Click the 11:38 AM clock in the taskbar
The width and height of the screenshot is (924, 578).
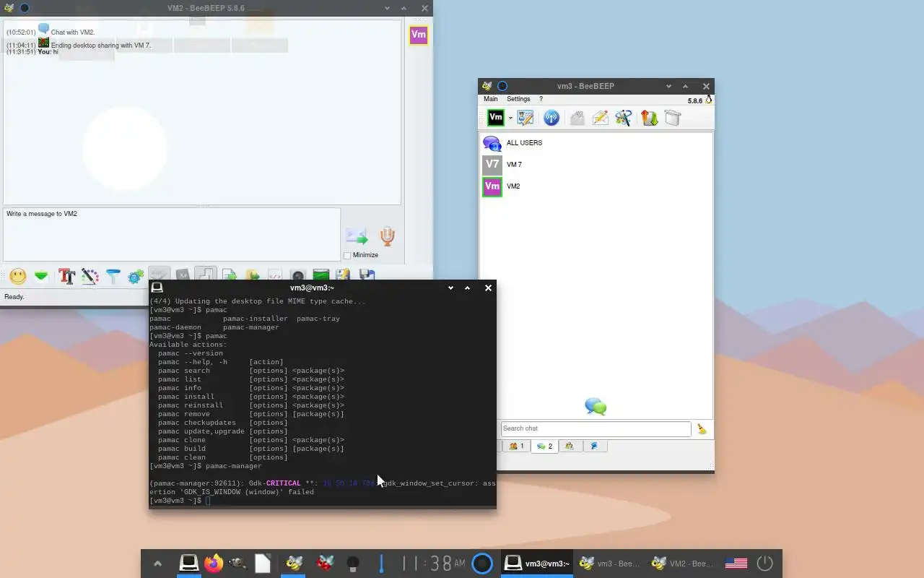[433, 563]
